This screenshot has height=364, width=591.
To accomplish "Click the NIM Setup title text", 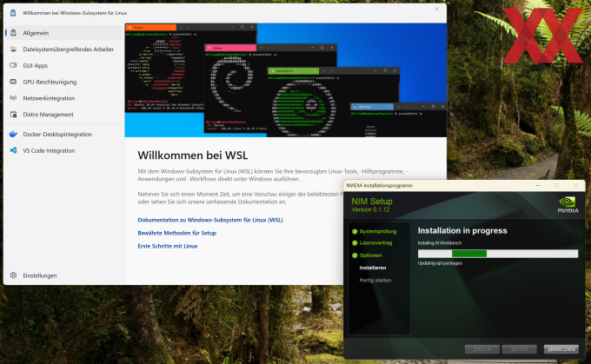I will point(372,202).
